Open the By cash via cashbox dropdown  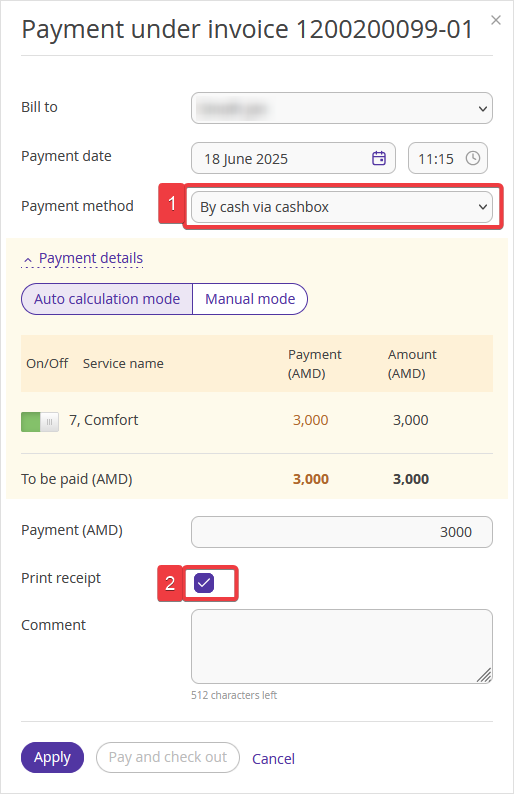coord(342,207)
